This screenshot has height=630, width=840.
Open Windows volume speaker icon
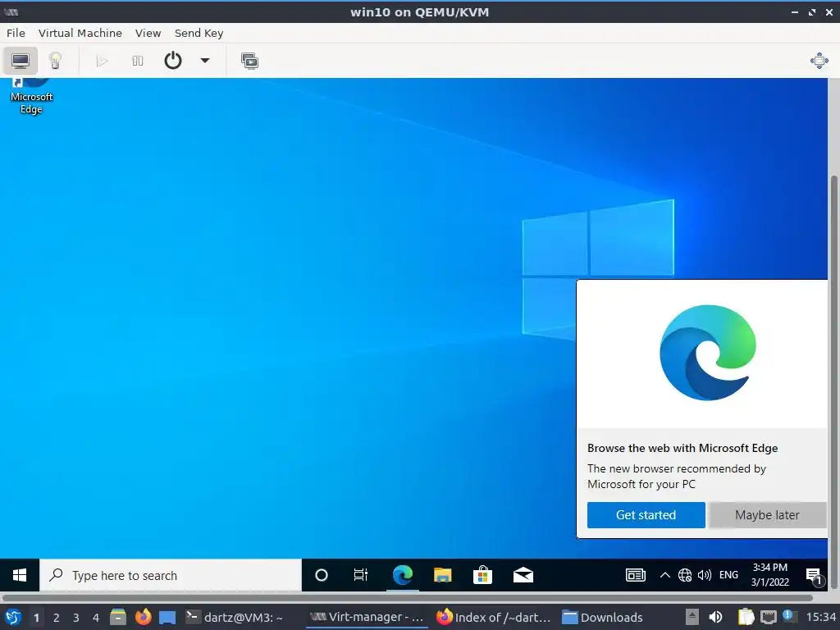(x=704, y=575)
